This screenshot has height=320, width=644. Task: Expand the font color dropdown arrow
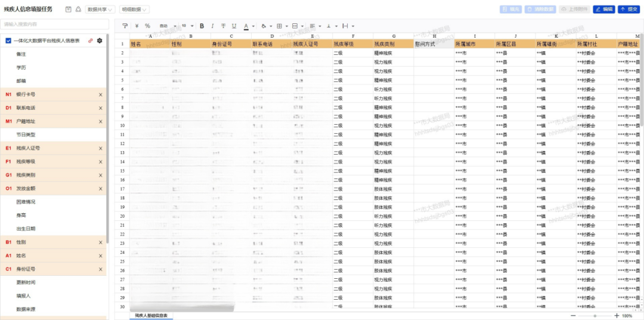click(x=253, y=26)
